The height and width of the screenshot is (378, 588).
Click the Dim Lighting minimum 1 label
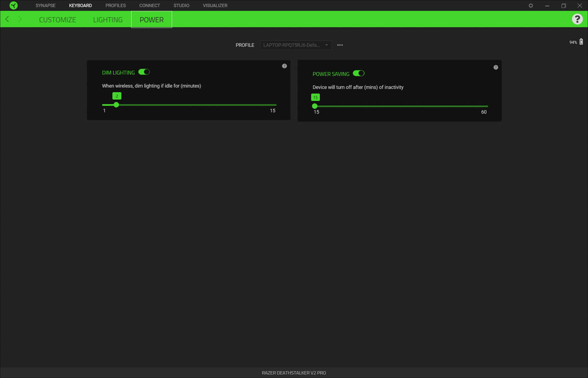[x=104, y=111]
